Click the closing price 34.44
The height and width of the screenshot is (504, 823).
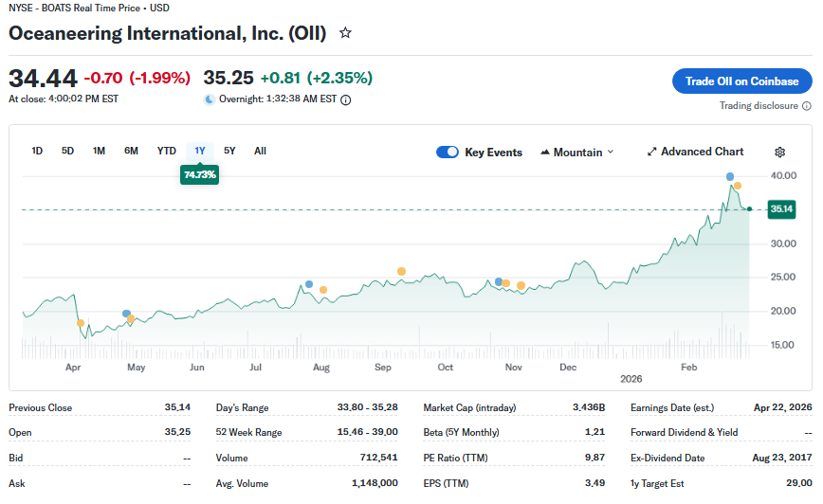[43, 79]
